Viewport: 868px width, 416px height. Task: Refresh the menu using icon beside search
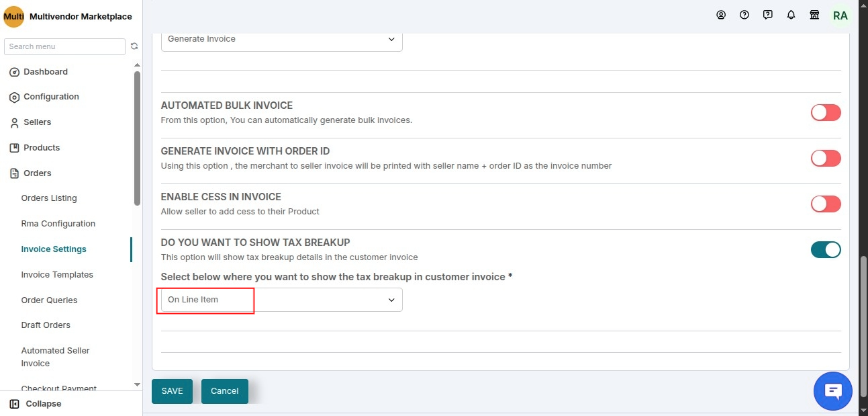134,46
